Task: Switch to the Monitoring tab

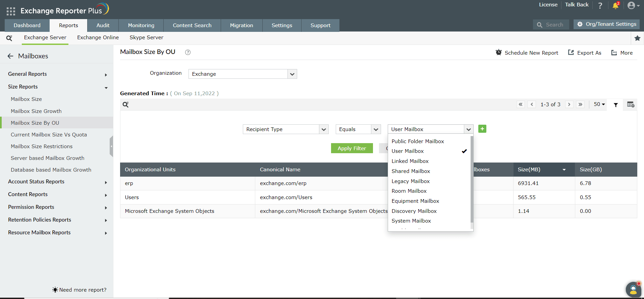Action: 141,25
